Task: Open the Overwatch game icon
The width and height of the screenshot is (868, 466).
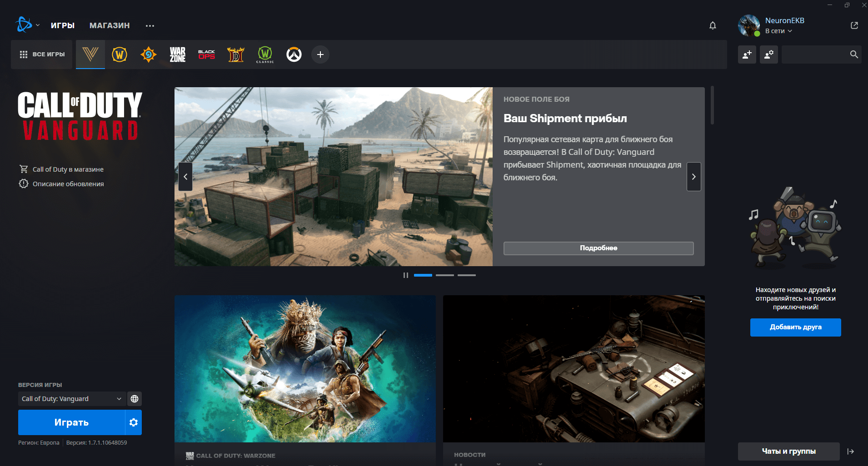Action: 294,55
